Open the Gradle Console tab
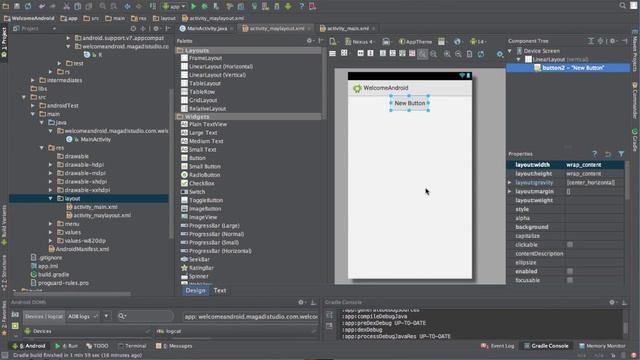640x360 pixels. 546,346
